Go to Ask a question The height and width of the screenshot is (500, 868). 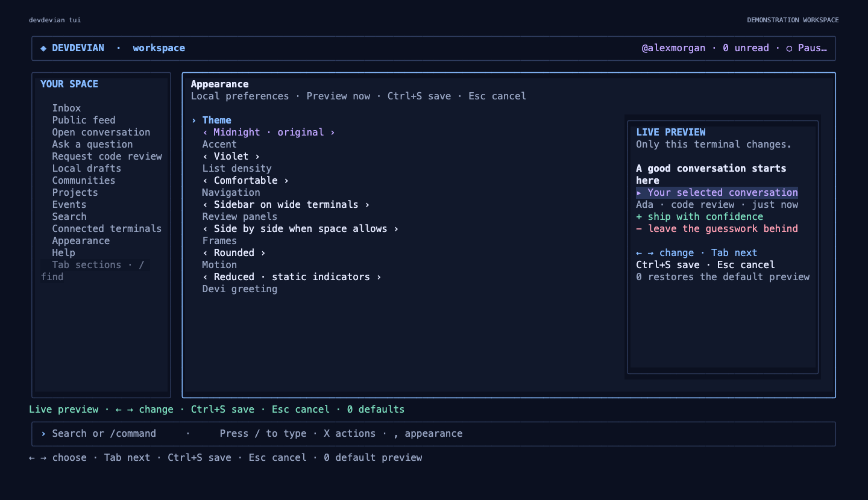[92, 145]
